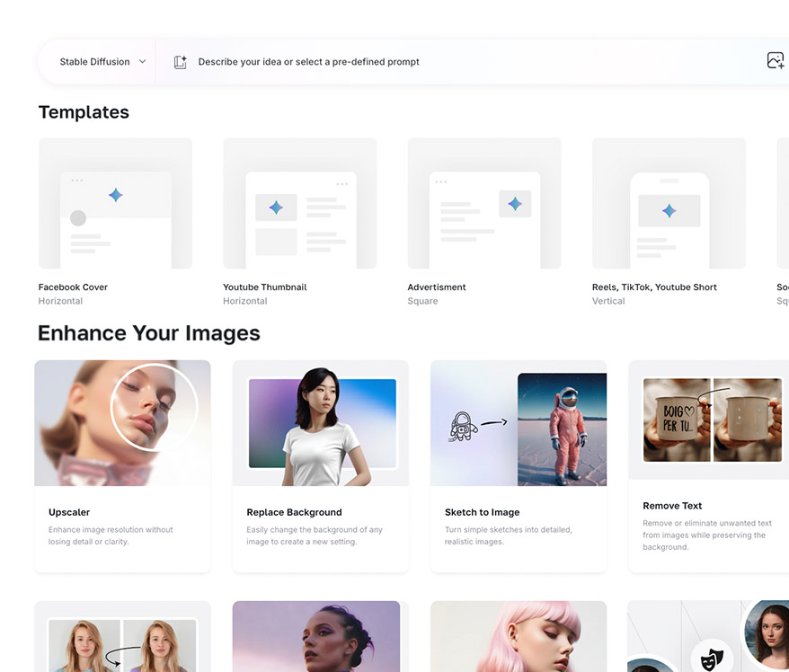Open the Remove Text tool title
This screenshot has height=672, width=789.
point(672,506)
